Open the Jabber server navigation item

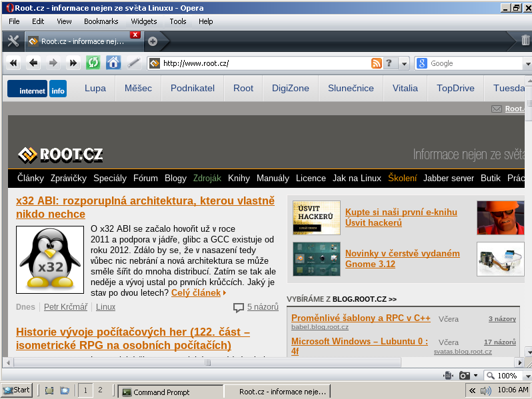(x=449, y=179)
